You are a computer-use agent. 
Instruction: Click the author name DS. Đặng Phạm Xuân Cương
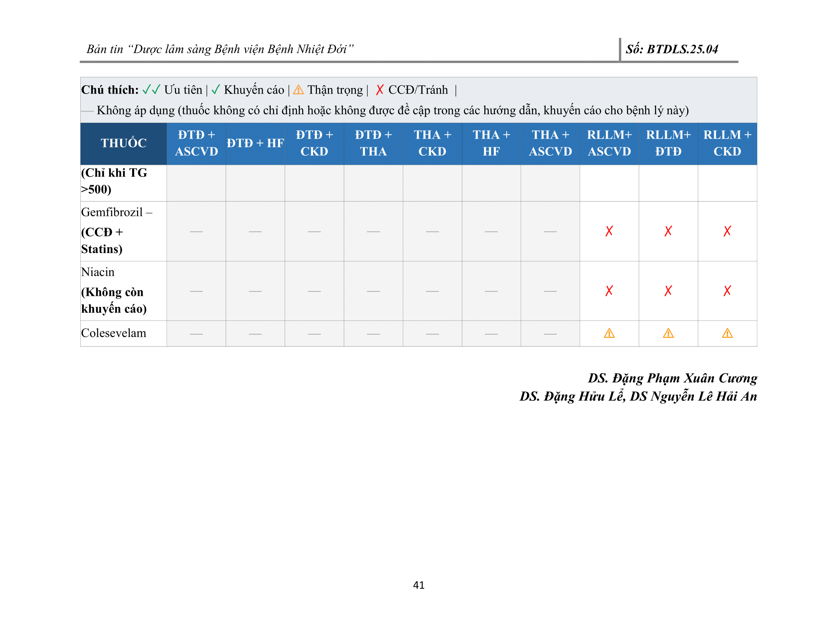click(x=672, y=378)
